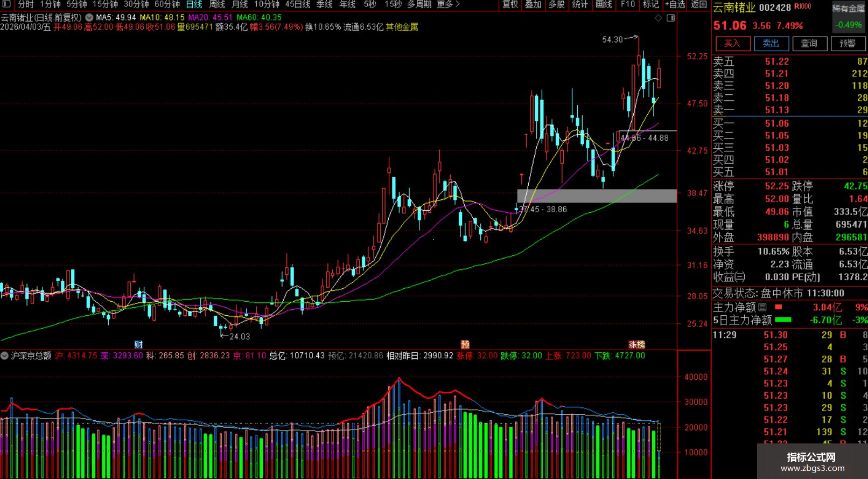Click the panel layout icon left of 分时
868x479 pixels.
pyautogui.click(x=6, y=4)
